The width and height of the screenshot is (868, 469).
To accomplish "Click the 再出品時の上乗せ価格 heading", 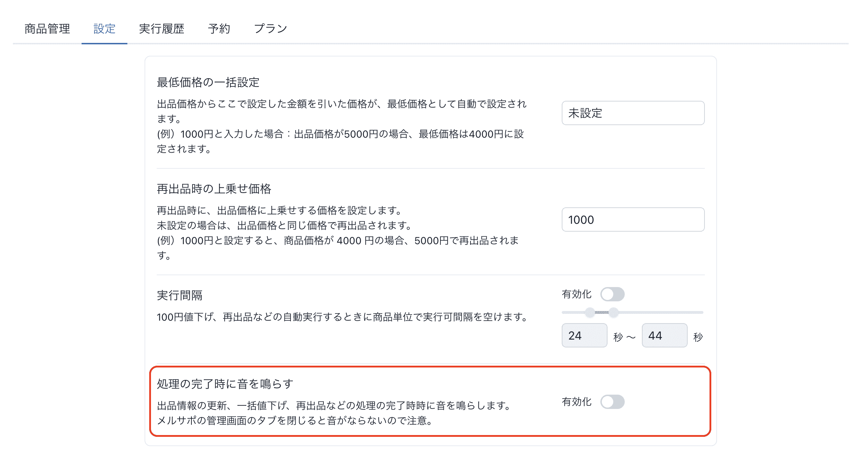I will pyautogui.click(x=214, y=189).
